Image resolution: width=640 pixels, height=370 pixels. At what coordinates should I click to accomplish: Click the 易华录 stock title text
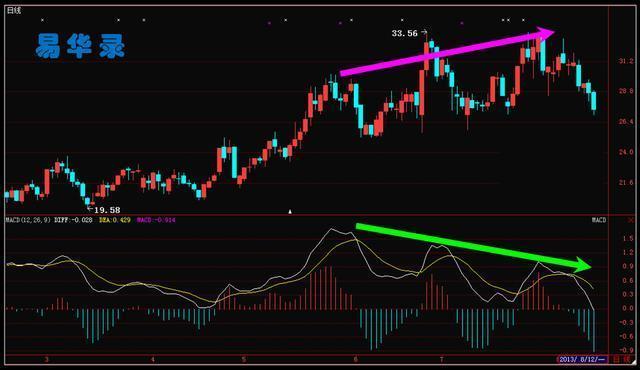[x=80, y=46]
